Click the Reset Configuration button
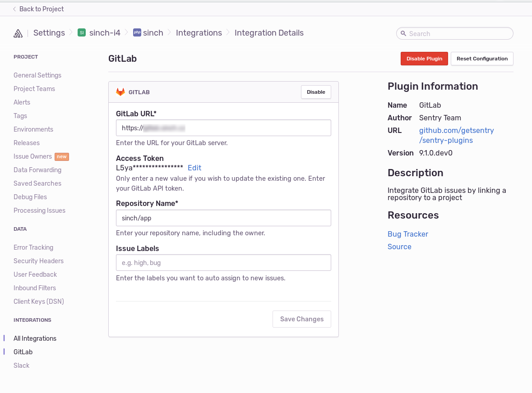The image size is (532, 393). 482,59
